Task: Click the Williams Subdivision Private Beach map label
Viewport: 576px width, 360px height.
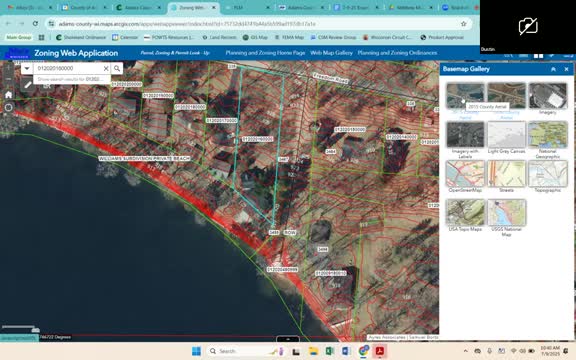Action: tap(144, 158)
